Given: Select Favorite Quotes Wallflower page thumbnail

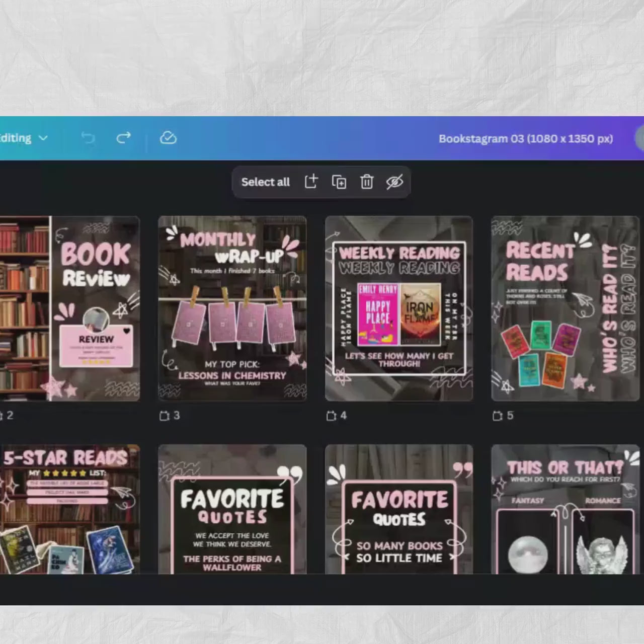Looking at the screenshot, I should (x=232, y=509).
